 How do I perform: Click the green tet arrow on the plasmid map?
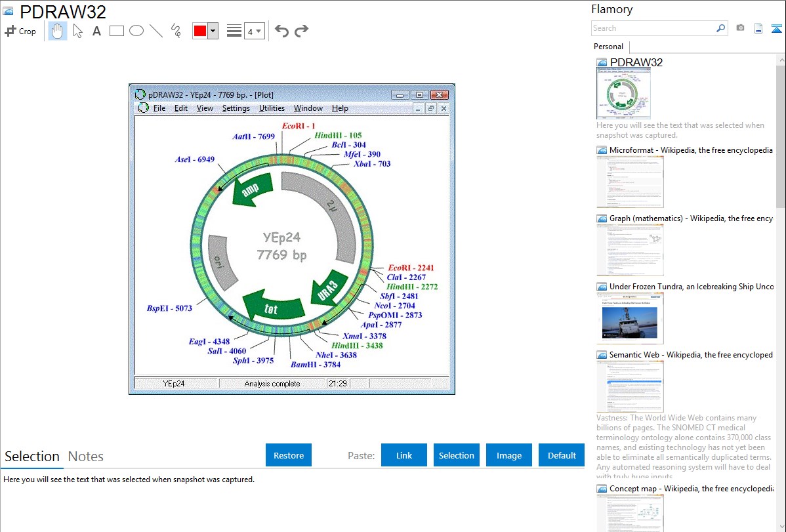273,307
